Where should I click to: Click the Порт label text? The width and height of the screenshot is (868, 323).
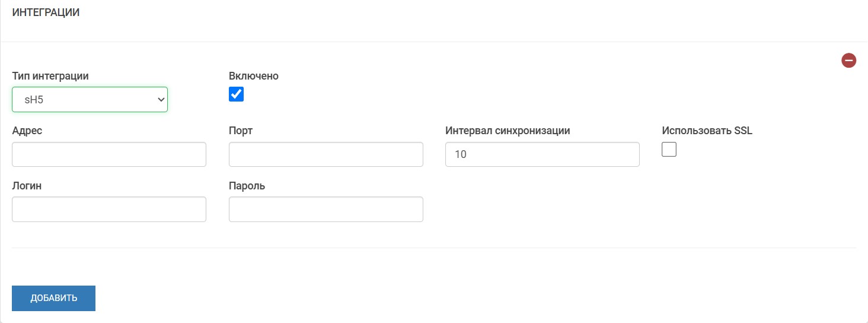coord(241,131)
